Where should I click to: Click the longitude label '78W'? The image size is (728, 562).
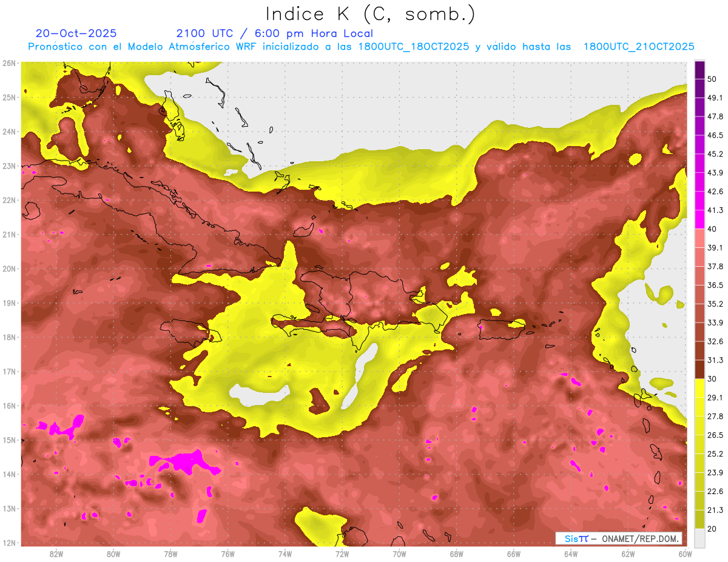(170, 554)
